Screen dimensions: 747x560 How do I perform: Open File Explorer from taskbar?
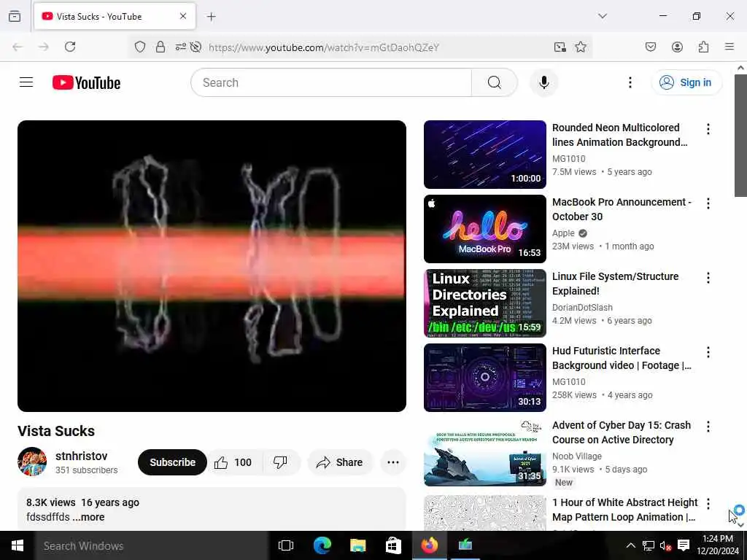click(357, 545)
